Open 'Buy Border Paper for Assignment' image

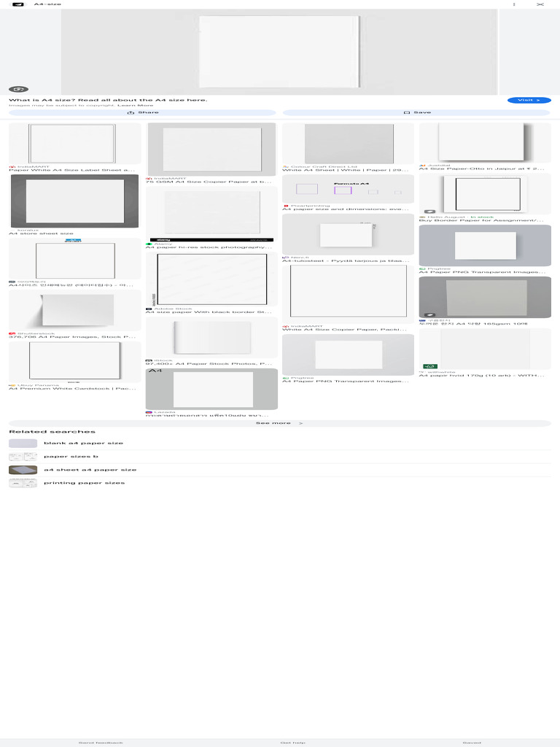(x=485, y=194)
